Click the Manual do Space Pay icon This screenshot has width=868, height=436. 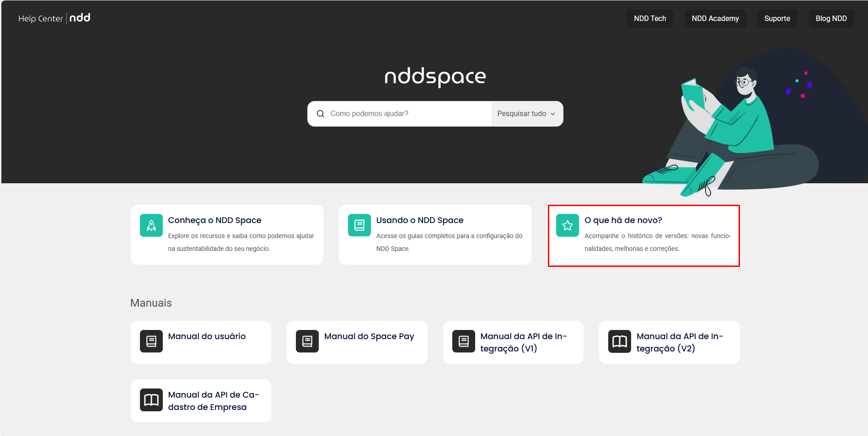tap(307, 341)
